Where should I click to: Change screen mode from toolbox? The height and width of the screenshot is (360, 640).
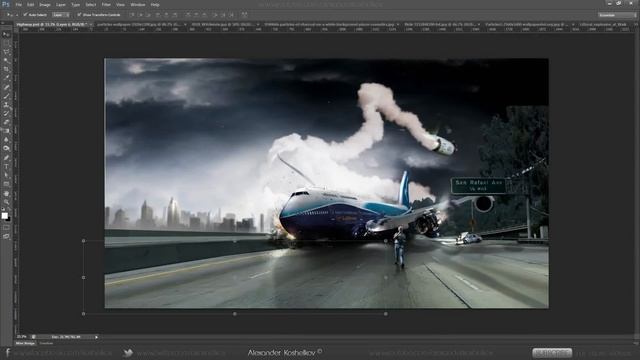tap(6, 236)
